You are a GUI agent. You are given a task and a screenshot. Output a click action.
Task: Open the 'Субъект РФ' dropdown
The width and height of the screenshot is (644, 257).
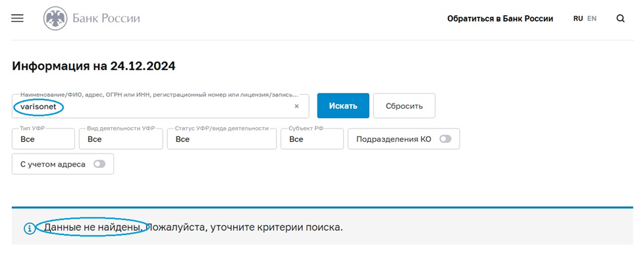312,139
